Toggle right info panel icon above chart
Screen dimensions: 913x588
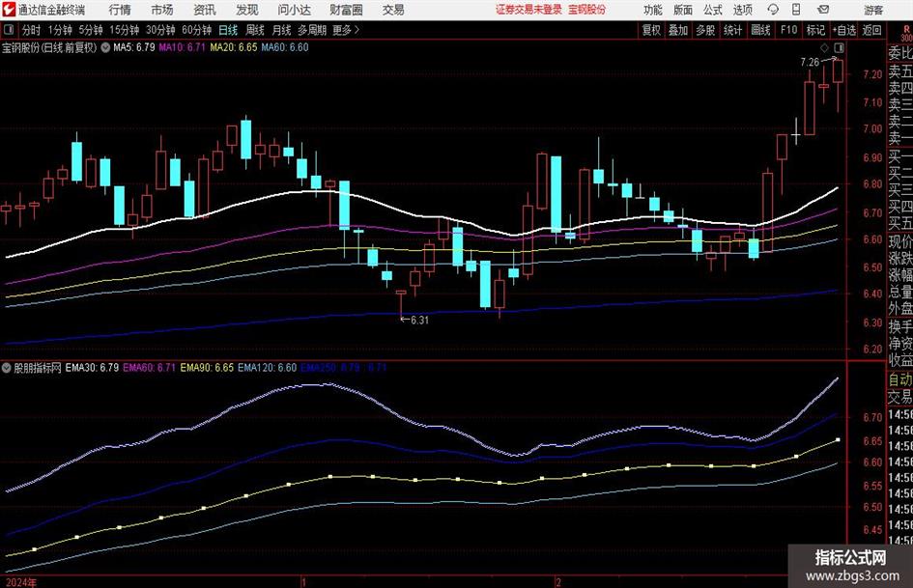tap(839, 47)
